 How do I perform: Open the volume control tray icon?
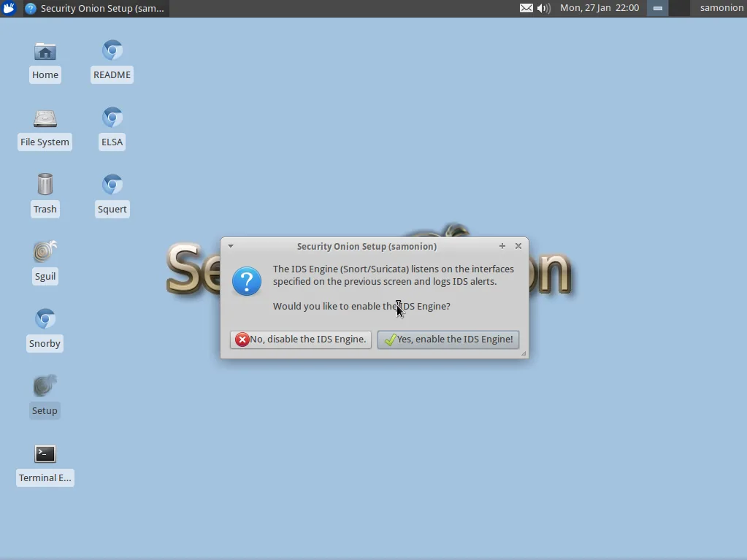pyautogui.click(x=543, y=8)
